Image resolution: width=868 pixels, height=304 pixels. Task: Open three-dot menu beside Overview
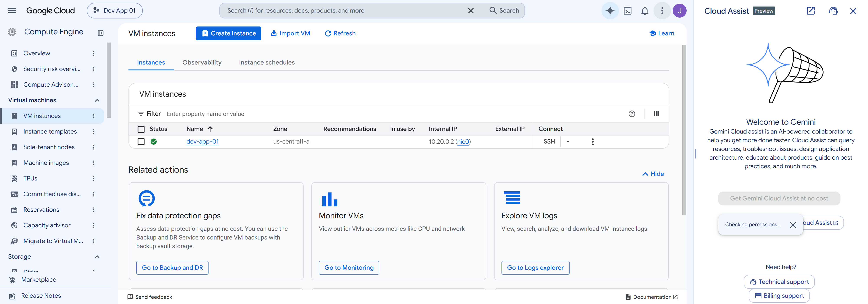tap(94, 53)
